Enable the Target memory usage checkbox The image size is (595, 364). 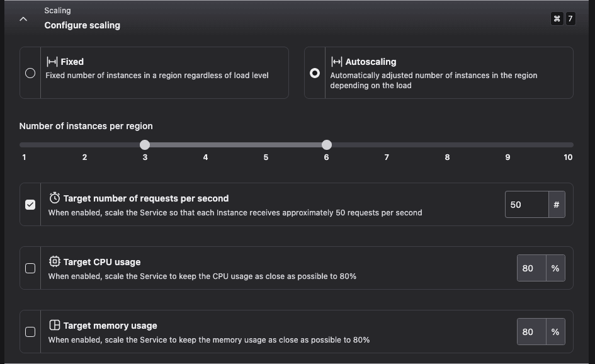point(30,332)
